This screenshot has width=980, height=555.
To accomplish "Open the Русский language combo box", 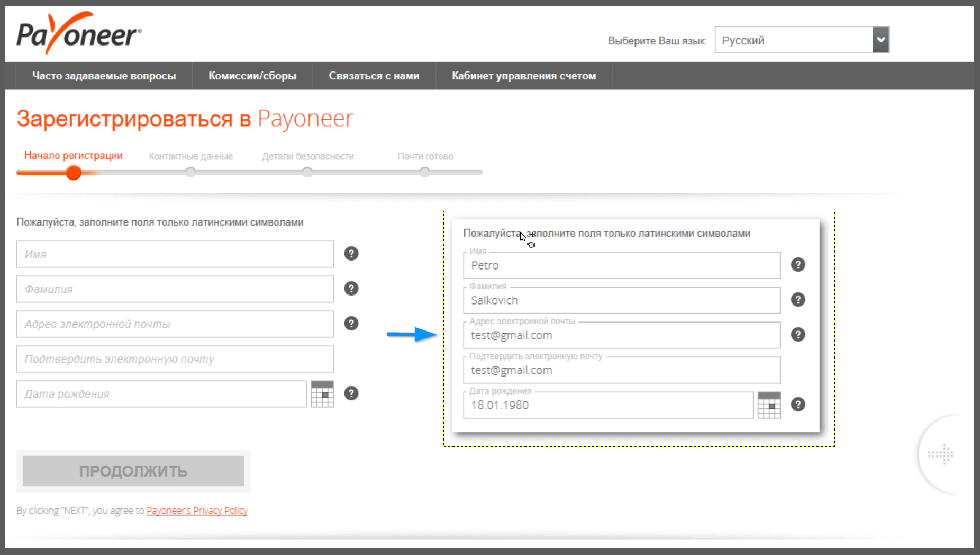I will [802, 40].
